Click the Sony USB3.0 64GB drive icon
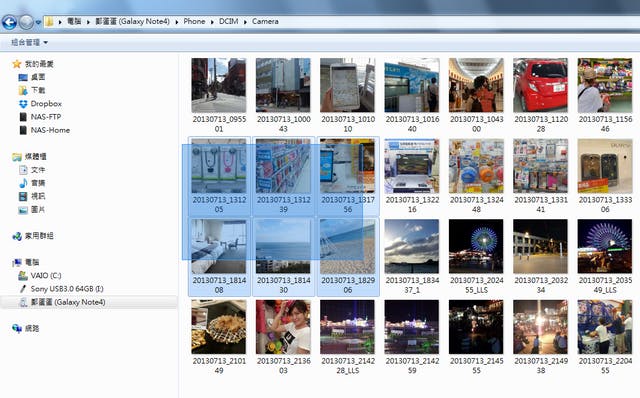 pyautogui.click(x=23, y=289)
